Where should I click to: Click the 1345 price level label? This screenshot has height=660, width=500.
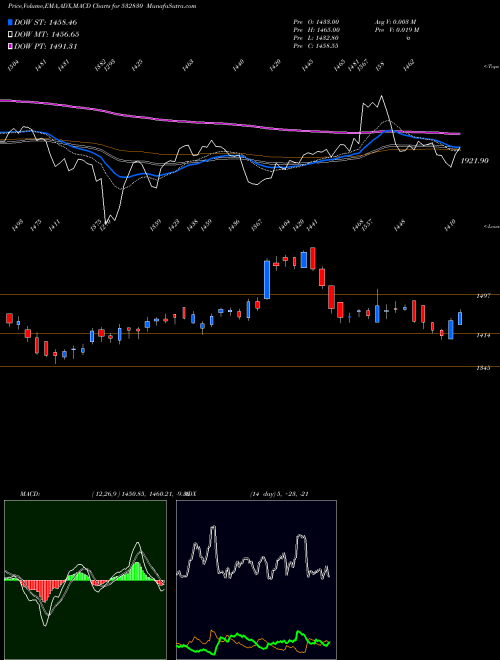pos(483,368)
